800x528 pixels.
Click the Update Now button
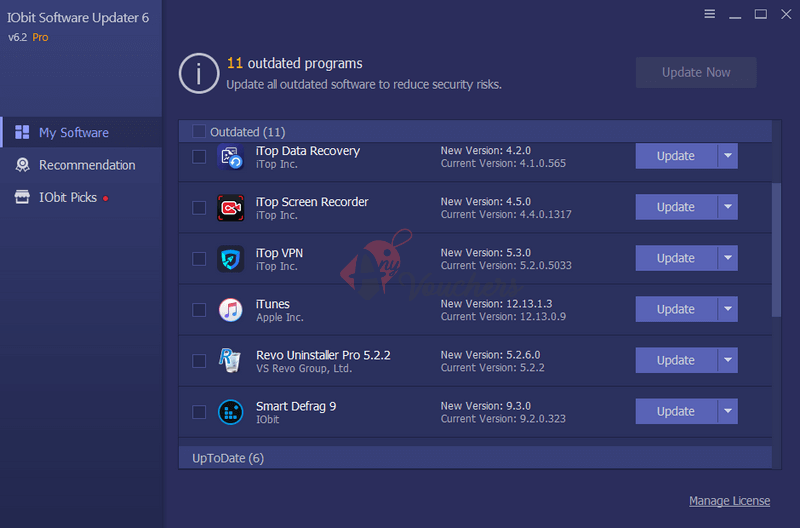click(x=696, y=72)
